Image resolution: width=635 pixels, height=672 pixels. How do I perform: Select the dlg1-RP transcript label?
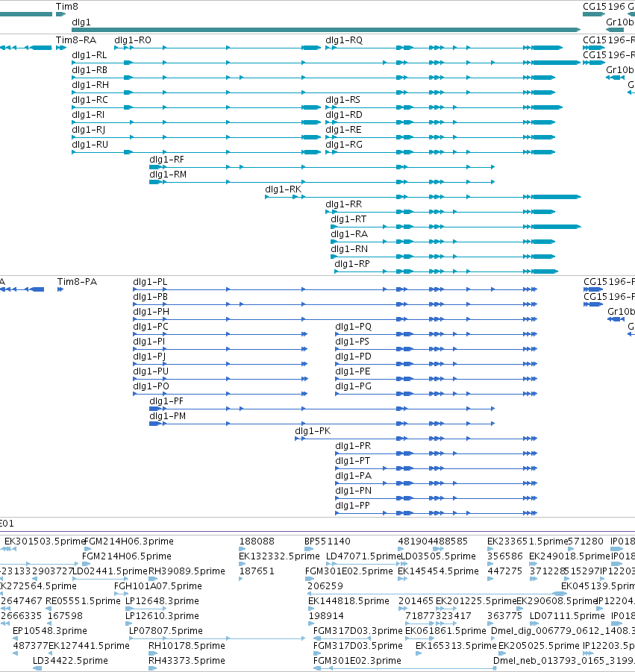click(x=351, y=264)
